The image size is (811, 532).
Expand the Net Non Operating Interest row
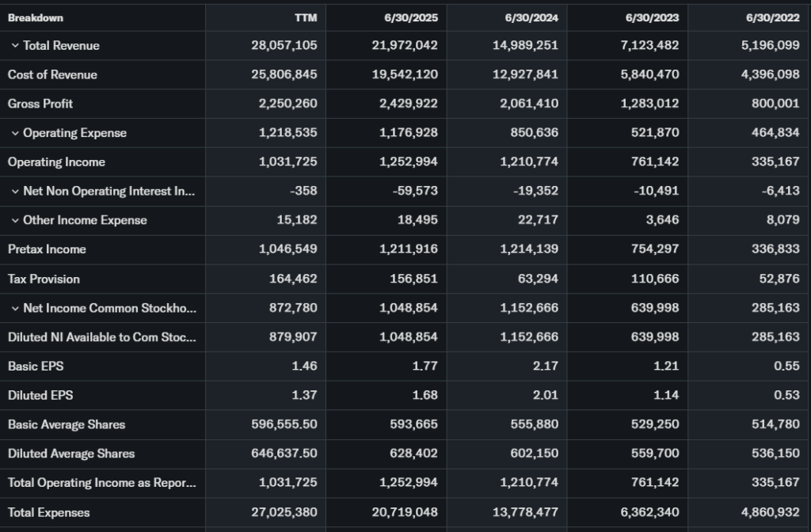click(x=14, y=192)
